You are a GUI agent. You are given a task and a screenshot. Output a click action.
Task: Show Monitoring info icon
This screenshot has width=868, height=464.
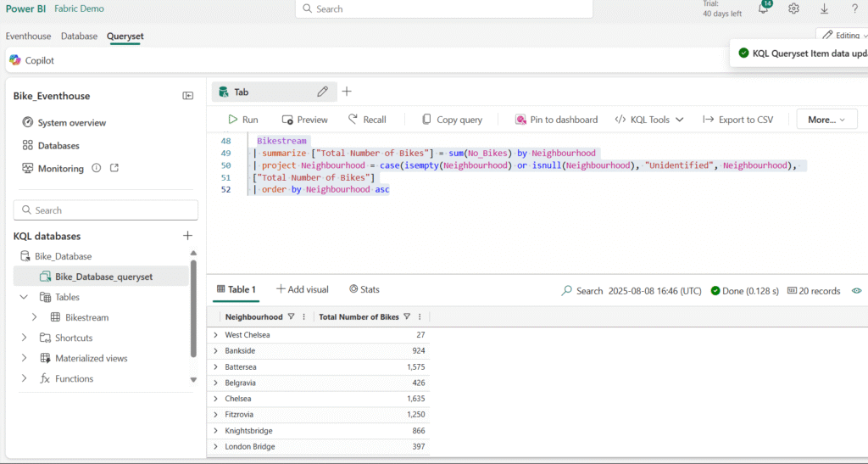(97, 168)
